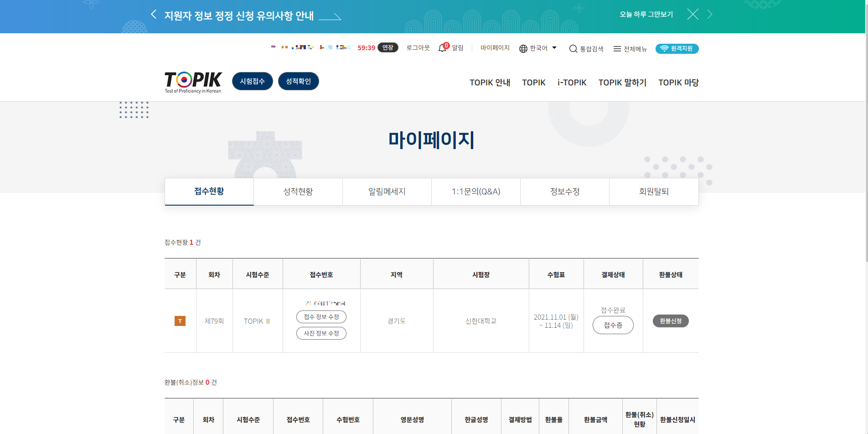Click the 로그아웃 link
Image resolution: width=868 pixels, height=434 pixels.
tap(418, 47)
